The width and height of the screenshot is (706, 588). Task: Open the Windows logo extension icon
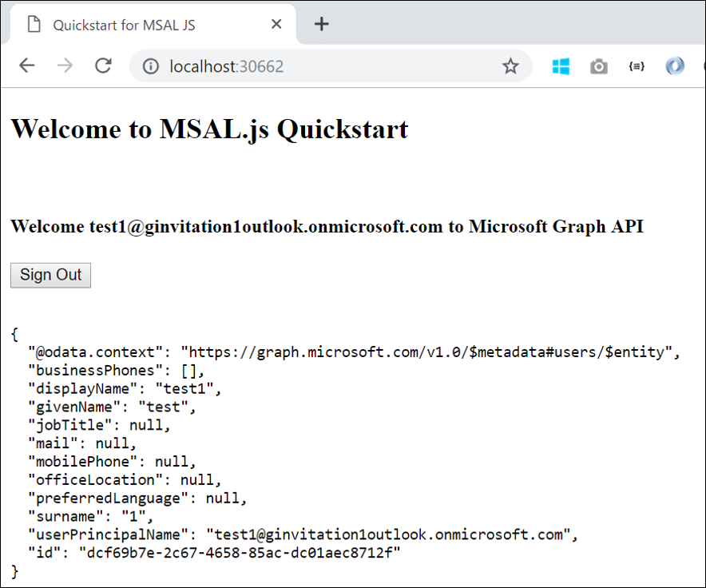point(561,66)
